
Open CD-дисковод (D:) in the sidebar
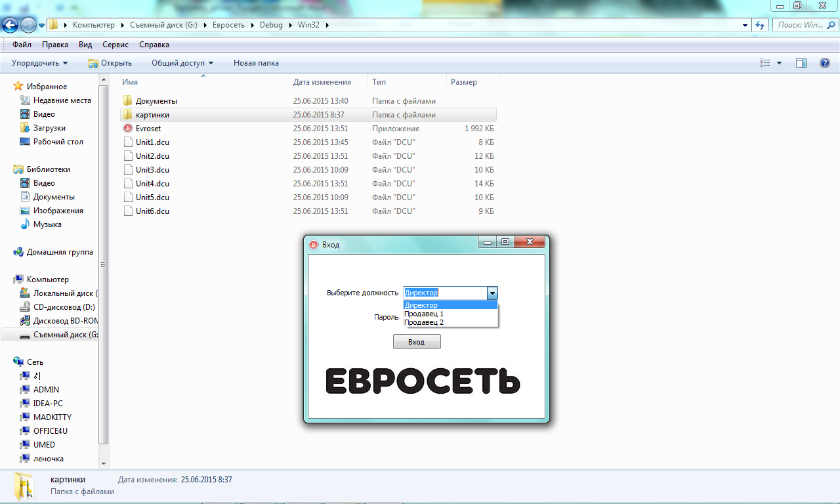(64, 307)
